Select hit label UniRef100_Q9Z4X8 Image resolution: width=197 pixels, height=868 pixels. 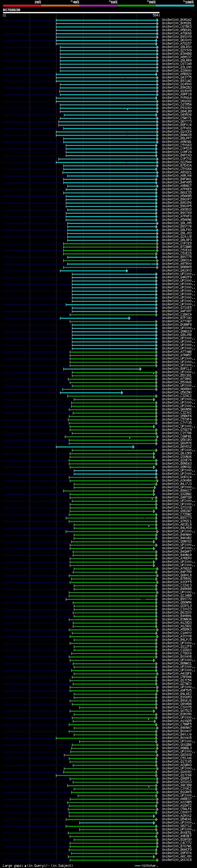[177, 755]
